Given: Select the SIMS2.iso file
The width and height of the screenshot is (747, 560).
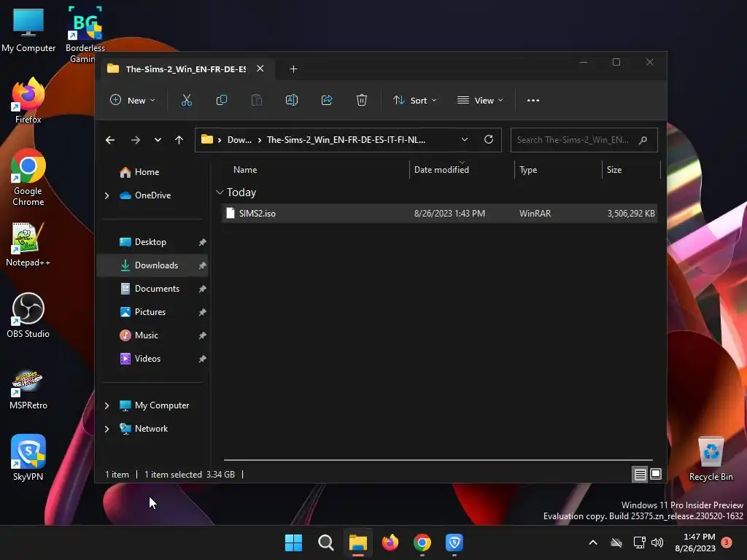Looking at the screenshot, I should (440, 214).
